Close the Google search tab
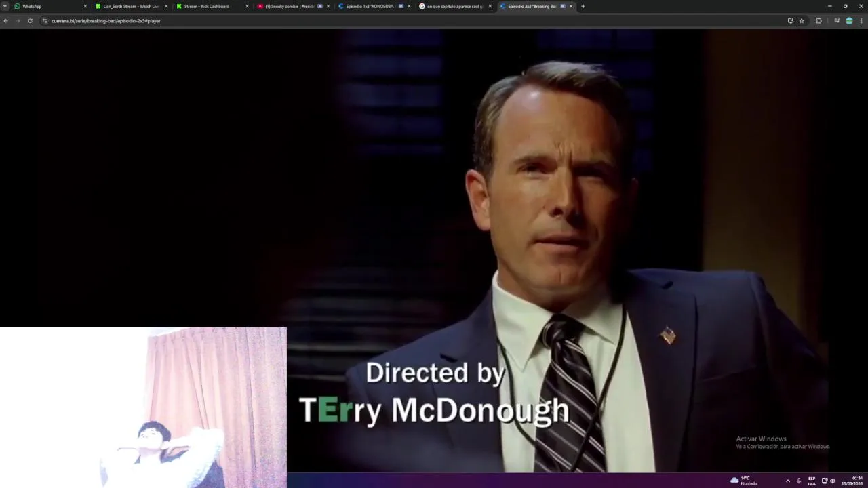 tap(490, 6)
